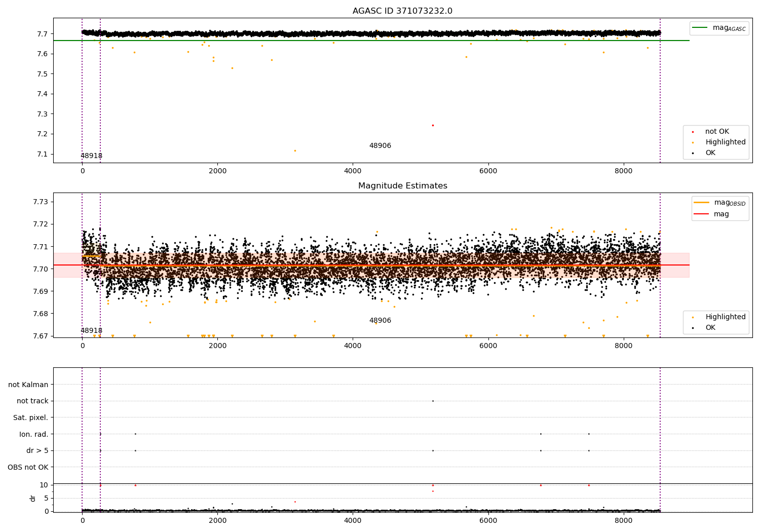Click the rotated 'dr' axis label
Image resolution: width=760 pixels, height=532 pixels.
(x=33, y=498)
